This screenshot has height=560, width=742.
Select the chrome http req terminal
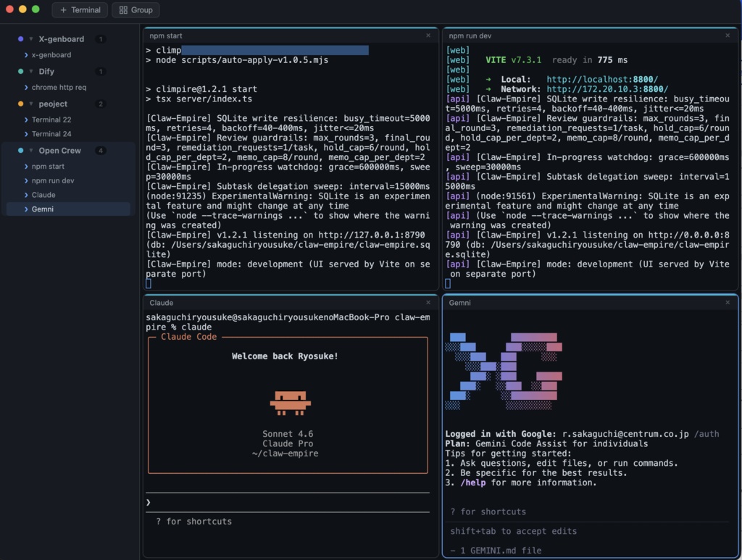coord(69,87)
